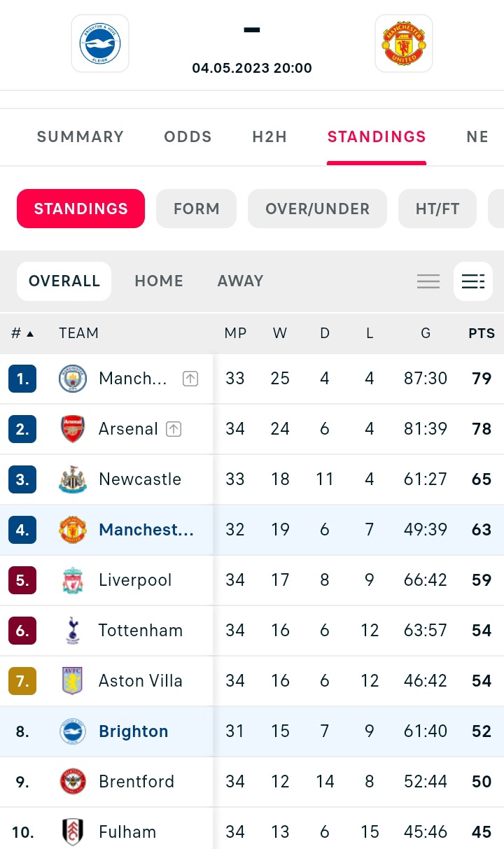The height and width of the screenshot is (849, 504).
Task: Click the Newcastle club logo in the table
Action: [x=73, y=479]
